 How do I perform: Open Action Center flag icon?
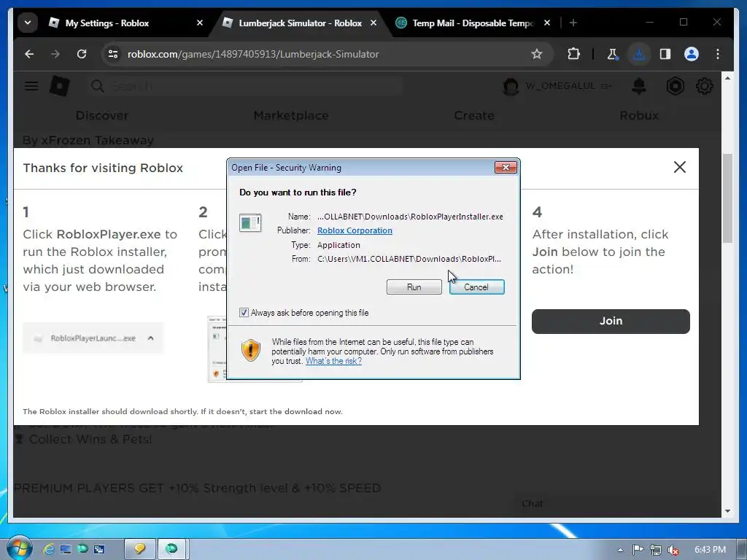638,550
